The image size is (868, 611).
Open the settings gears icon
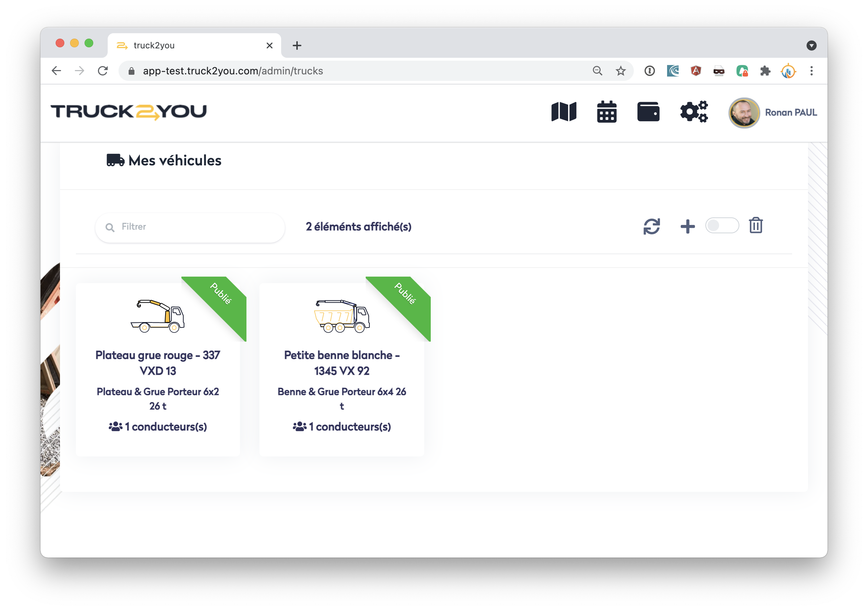click(x=693, y=112)
